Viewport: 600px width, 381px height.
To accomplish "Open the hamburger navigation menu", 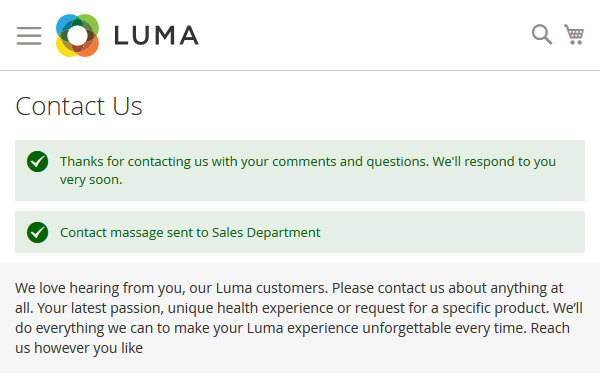I will point(29,36).
